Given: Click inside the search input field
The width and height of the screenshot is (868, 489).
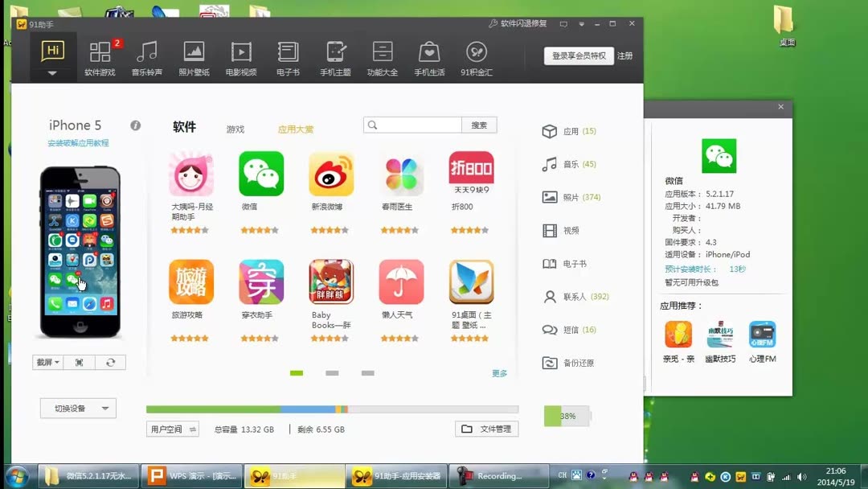Looking at the screenshot, I should (418, 125).
